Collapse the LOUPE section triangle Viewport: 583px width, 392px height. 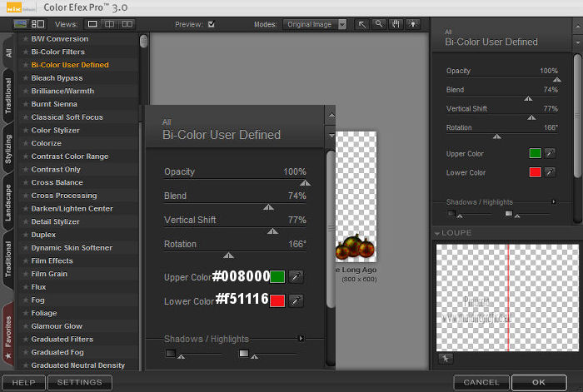pyautogui.click(x=437, y=233)
